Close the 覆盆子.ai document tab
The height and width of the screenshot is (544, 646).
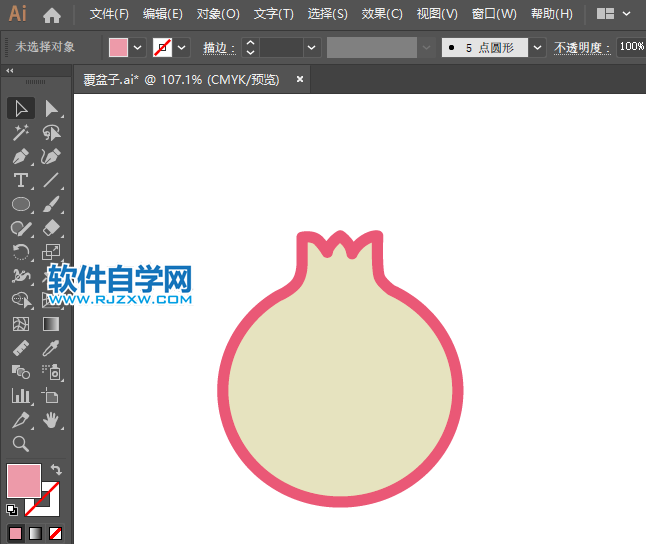300,79
